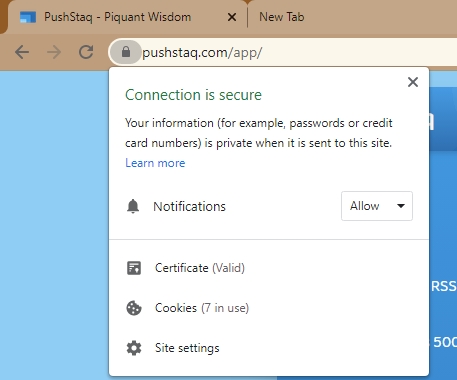Click the forward navigation arrow

point(54,52)
